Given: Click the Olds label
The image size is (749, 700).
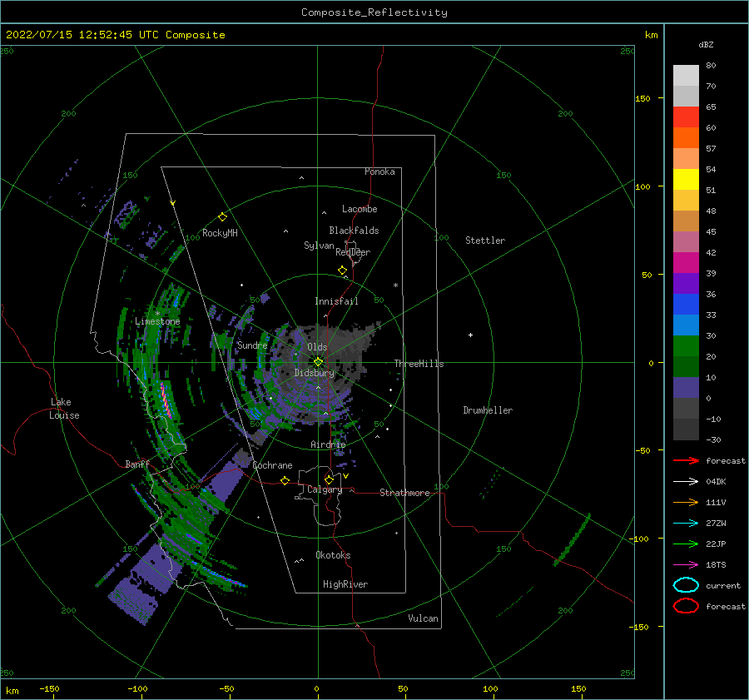Looking at the screenshot, I should pos(317,347).
